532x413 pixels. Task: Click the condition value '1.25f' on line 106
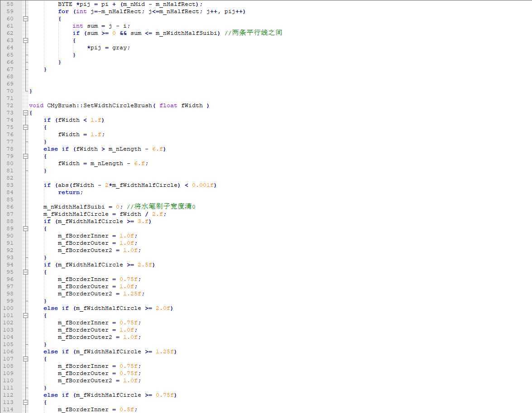point(164,351)
